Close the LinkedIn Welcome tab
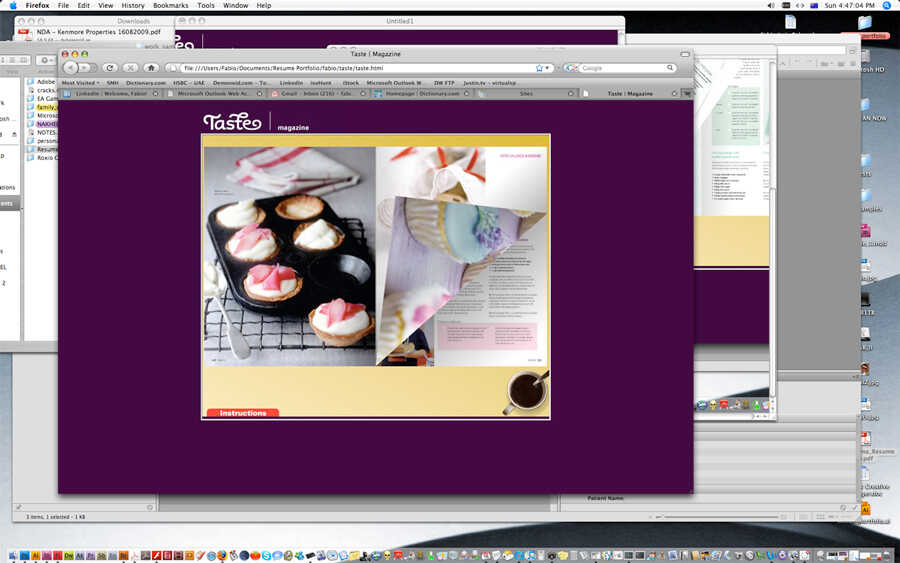Viewport: 900px width, 563px height. coord(156,94)
